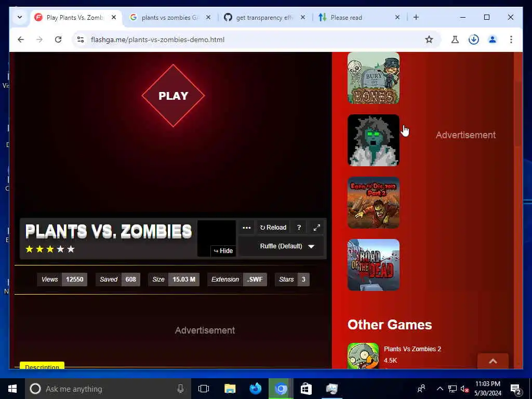This screenshot has height=399, width=532.
Task: Refresh the page with the reload icon
Action: click(x=58, y=39)
